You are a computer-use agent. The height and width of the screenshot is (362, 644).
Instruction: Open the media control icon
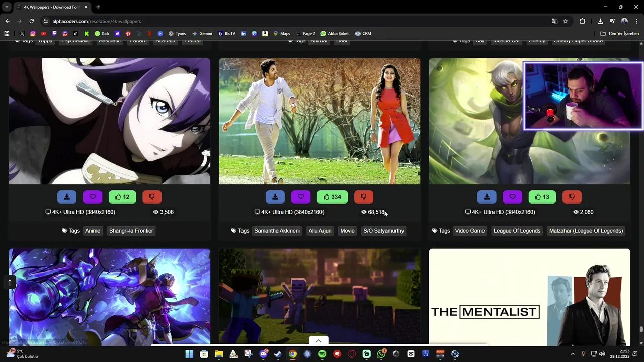click(x=612, y=21)
